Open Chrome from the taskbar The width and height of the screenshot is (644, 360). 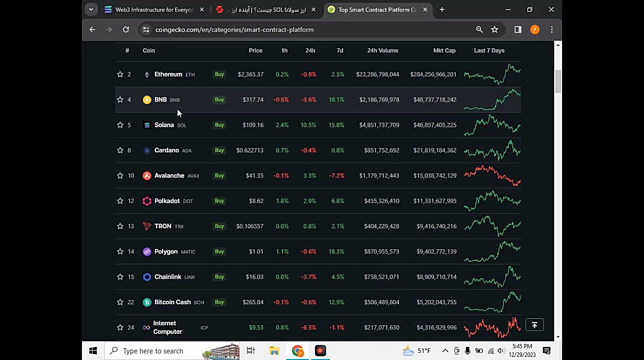coord(297,351)
